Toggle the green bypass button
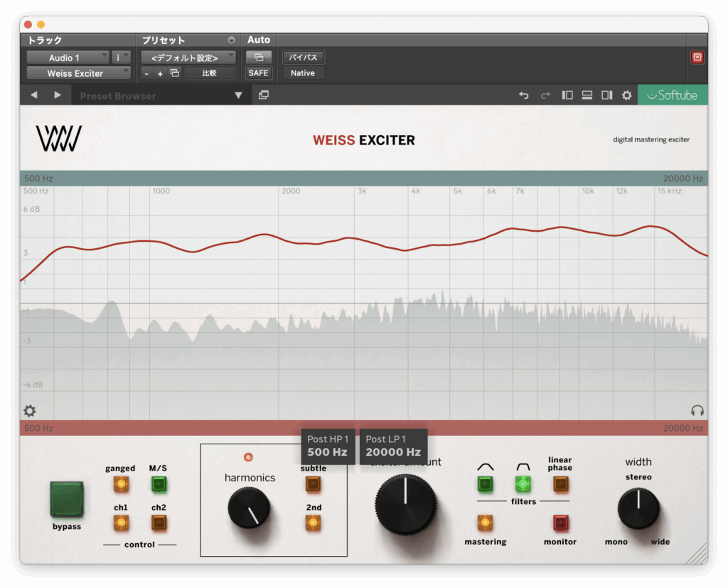Image resolution: width=728 pixels, height=588 pixels. tap(67, 499)
